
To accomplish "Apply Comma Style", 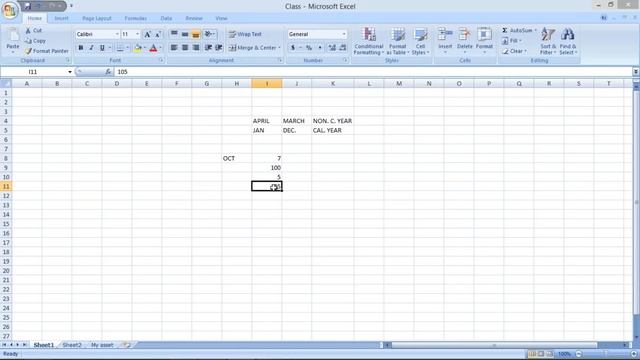I will [320, 48].
